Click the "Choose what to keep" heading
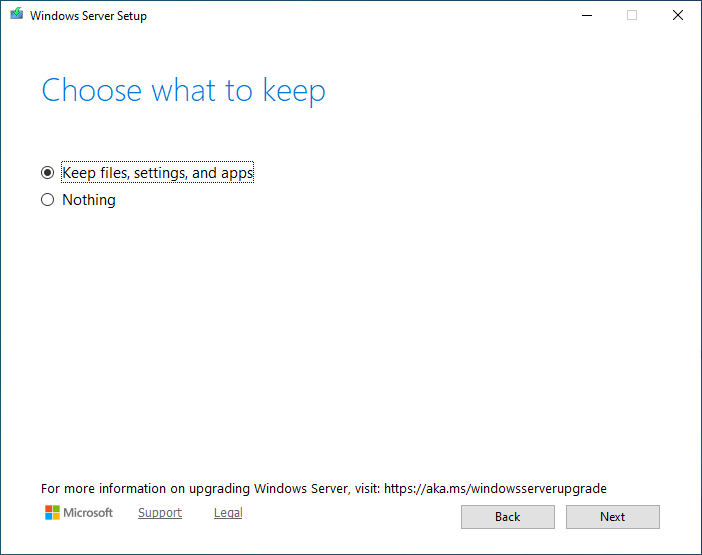Image resolution: width=702 pixels, height=555 pixels. [183, 91]
